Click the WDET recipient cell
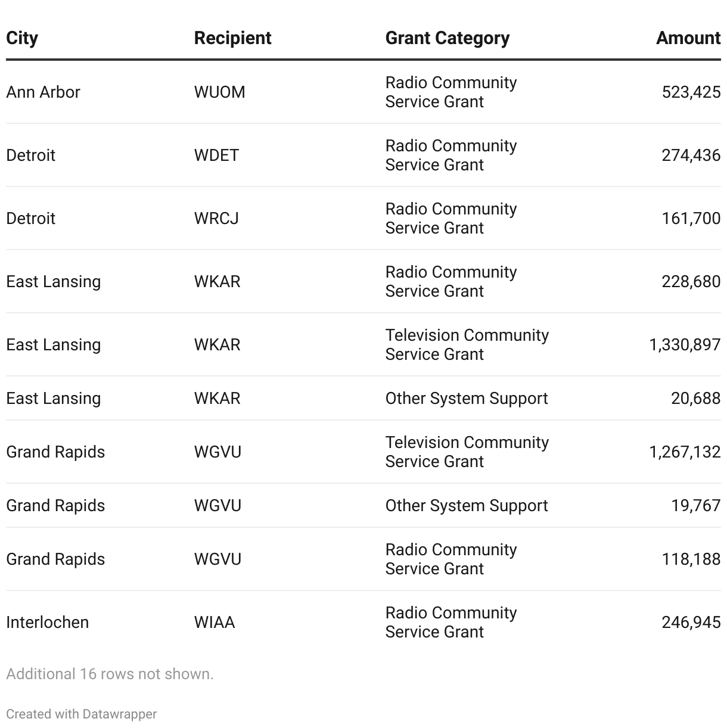Image resolution: width=727 pixels, height=728 pixels. coord(216,155)
